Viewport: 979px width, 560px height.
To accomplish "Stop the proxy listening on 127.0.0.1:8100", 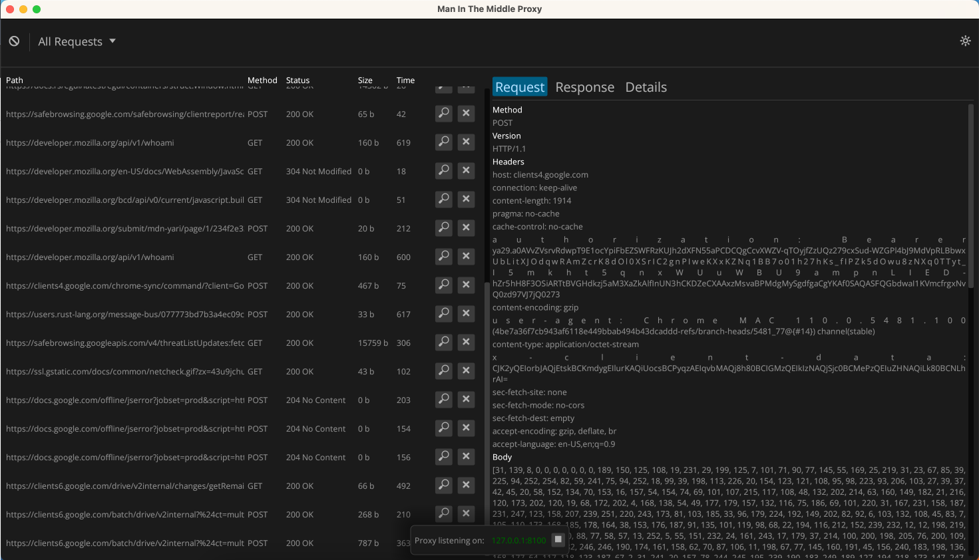I will 559,539.
